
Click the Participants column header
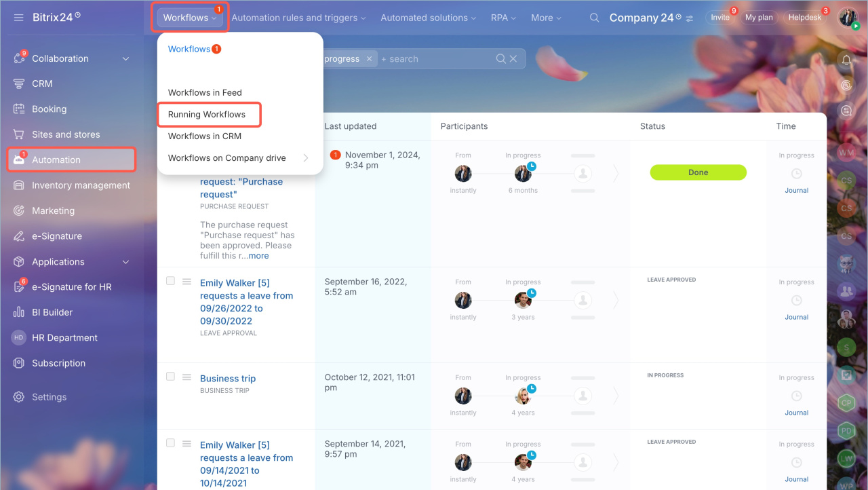point(465,126)
